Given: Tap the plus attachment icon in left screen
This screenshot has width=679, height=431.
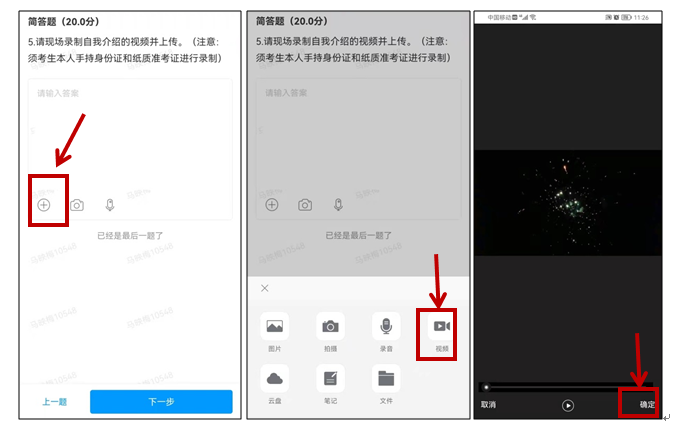Looking at the screenshot, I should [x=44, y=204].
